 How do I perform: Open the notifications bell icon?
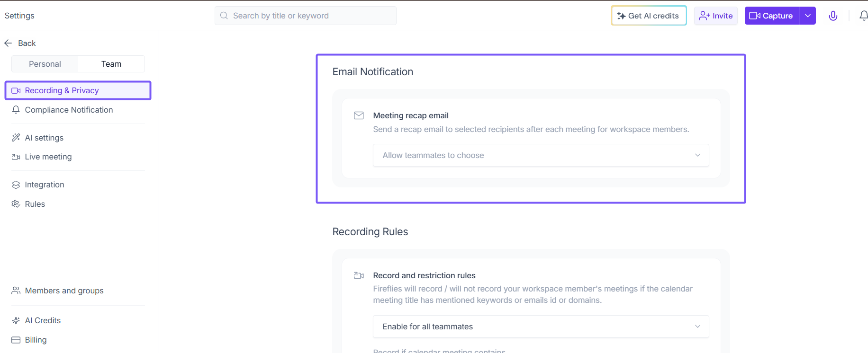coord(863,16)
